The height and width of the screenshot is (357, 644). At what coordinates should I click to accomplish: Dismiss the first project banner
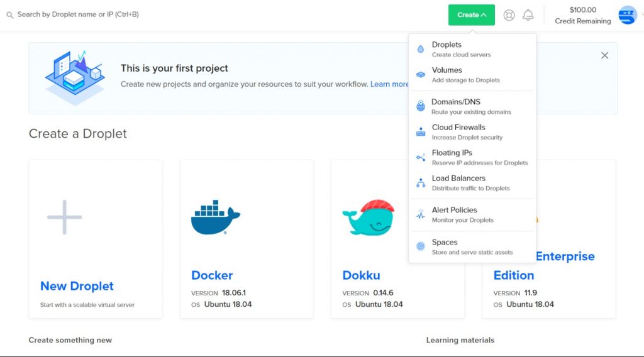(604, 55)
